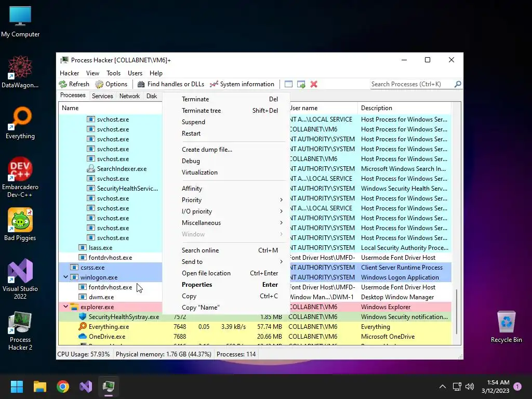Click the Find window toolbar icon
This screenshot has height=399, width=532.
(x=288, y=84)
